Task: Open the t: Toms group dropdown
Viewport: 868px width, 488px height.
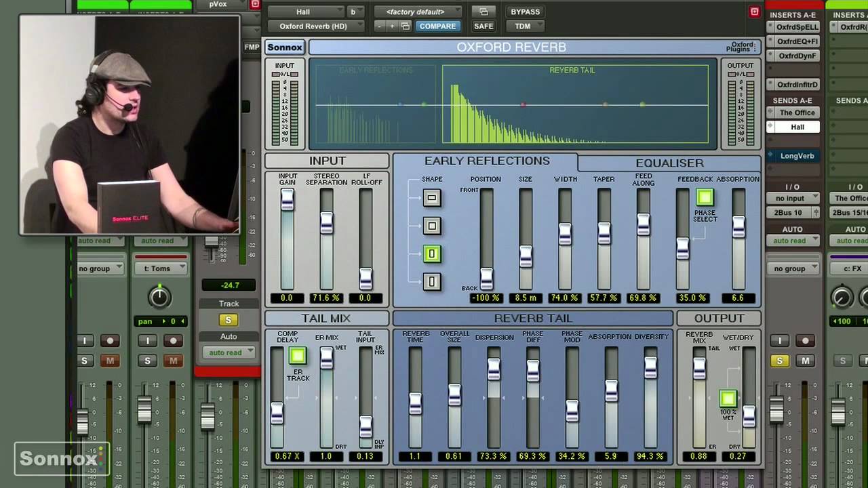Action: (161, 268)
